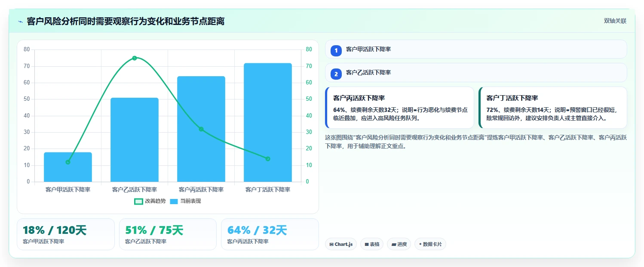Click the 表格 tag chip
This screenshot has width=644, height=267.
coord(372,244)
